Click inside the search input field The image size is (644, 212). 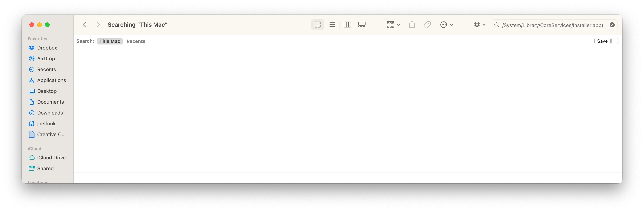pyautogui.click(x=553, y=25)
